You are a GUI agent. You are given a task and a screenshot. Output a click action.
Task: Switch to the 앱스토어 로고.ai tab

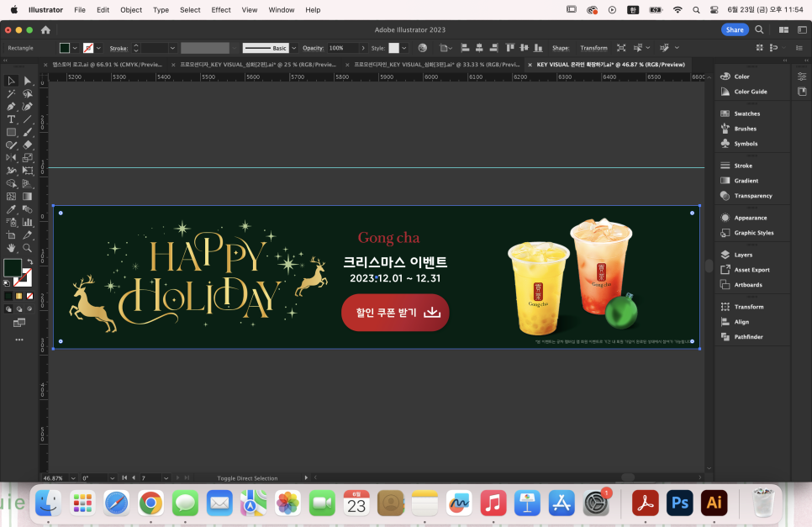[108, 65]
